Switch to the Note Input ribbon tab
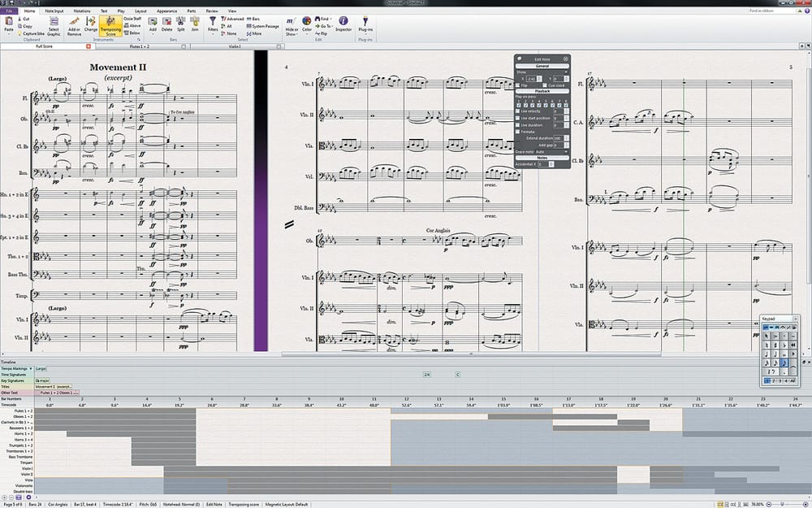 coord(55,11)
